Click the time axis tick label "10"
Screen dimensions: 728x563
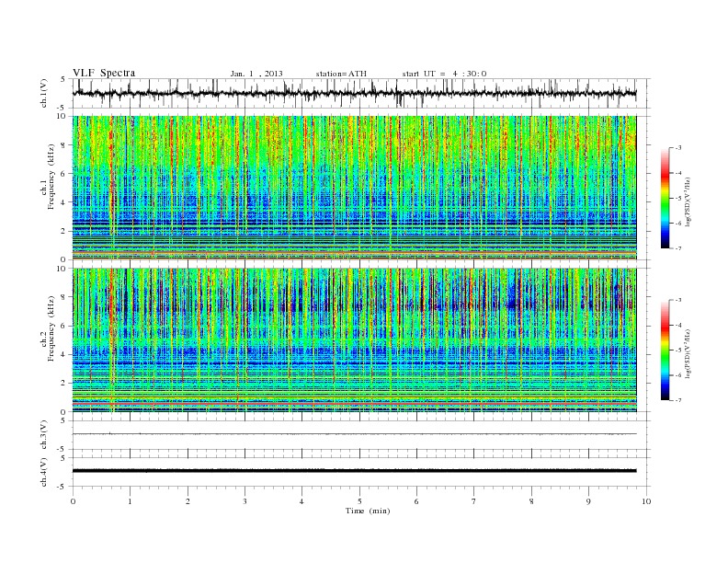coord(646,501)
